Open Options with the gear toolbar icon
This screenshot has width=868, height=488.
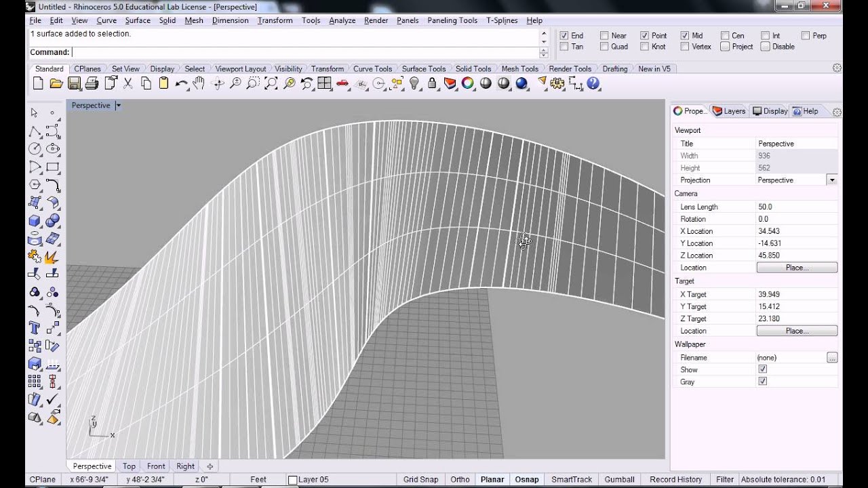(557, 83)
